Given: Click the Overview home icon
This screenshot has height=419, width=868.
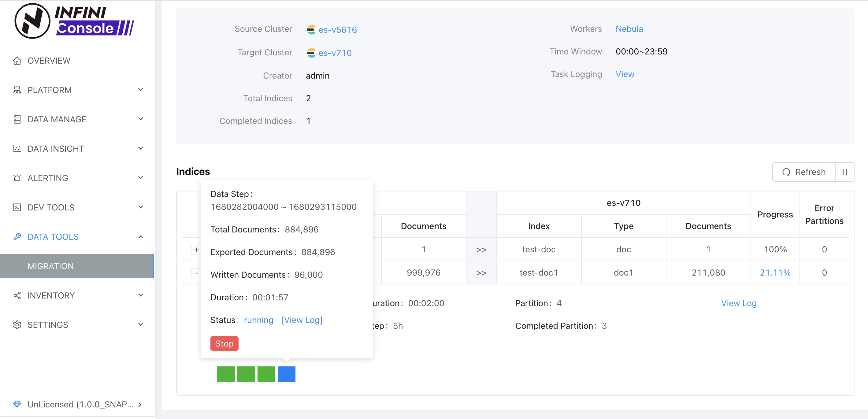Looking at the screenshot, I should click(x=17, y=61).
